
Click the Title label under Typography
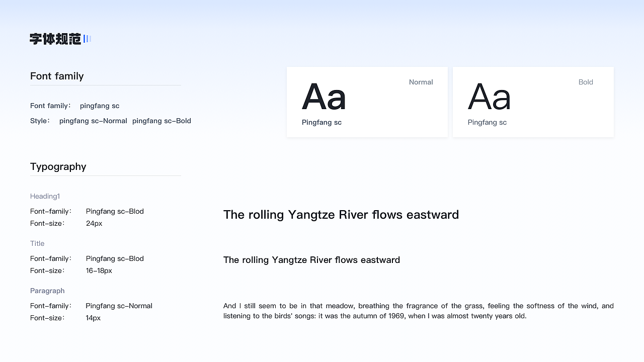[x=37, y=243]
